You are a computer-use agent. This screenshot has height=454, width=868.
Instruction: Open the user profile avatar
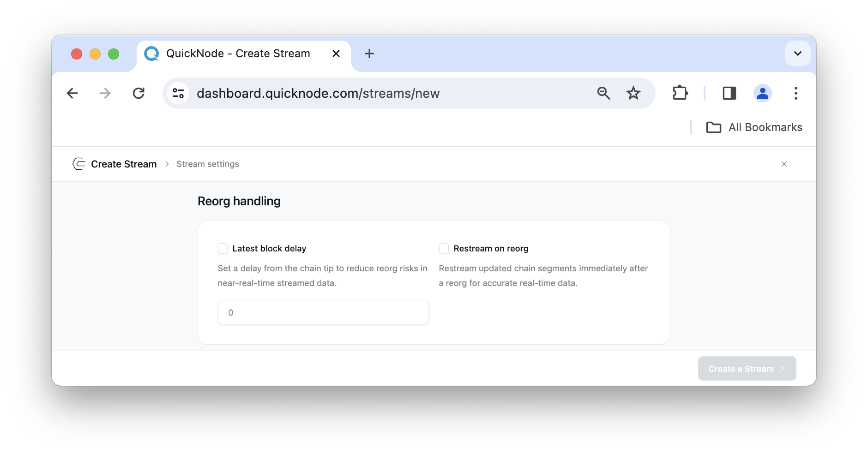763,93
